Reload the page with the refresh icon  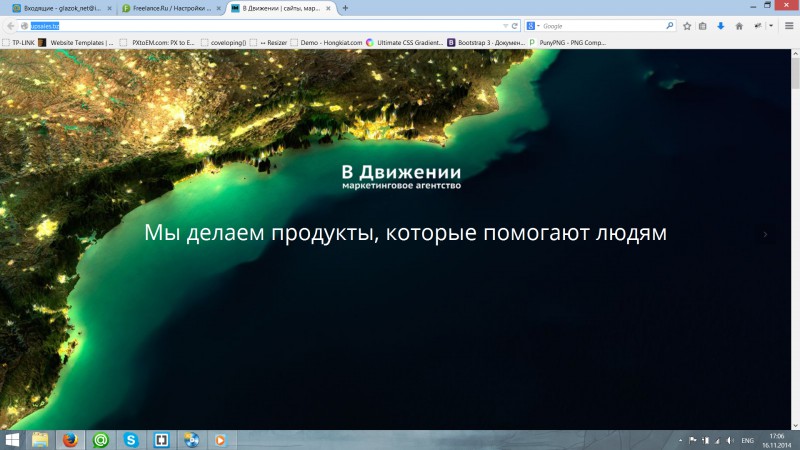[x=515, y=26]
